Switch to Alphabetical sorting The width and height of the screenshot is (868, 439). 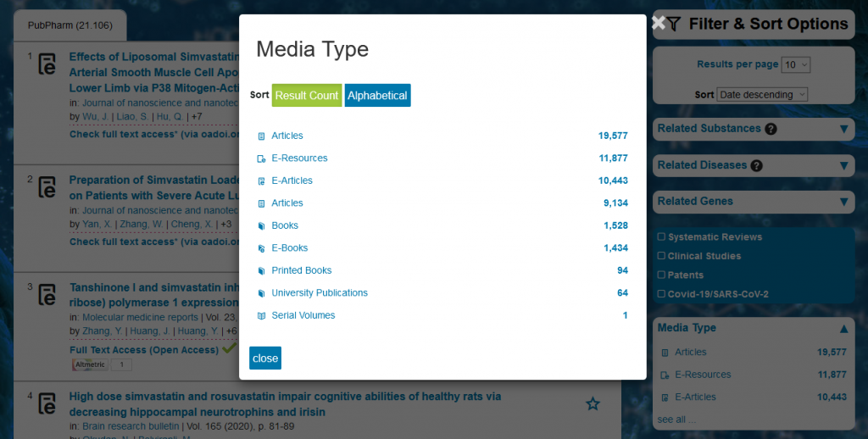point(377,96)
